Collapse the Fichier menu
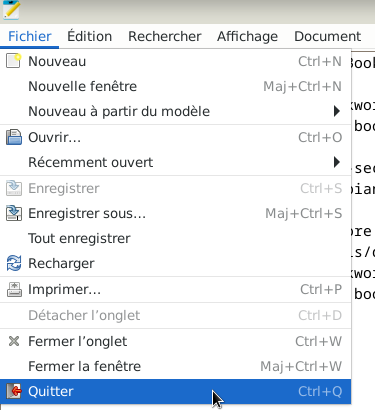Image resolution: width=375 pixels, height=410 pixels. 30,36
